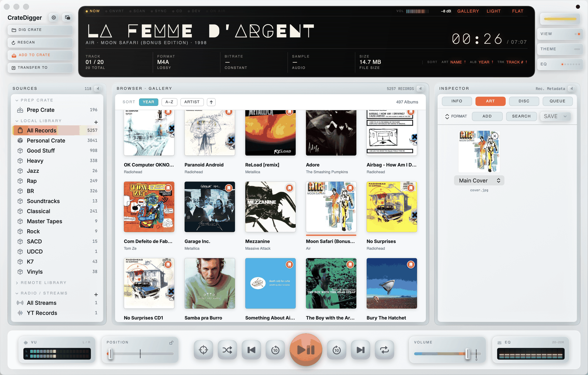Image resolution: width=588 pixels, height=375 pixels.
Task: Switch to the INFO tab
Action: pyautogui.click(x=457, y=101)
